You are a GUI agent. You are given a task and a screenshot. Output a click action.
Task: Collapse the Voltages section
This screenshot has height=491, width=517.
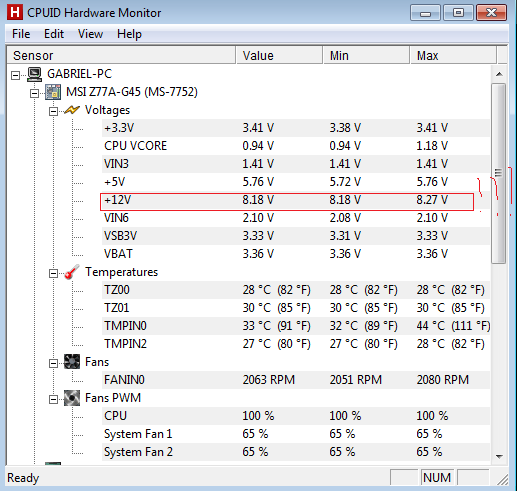tap(53, 111)
